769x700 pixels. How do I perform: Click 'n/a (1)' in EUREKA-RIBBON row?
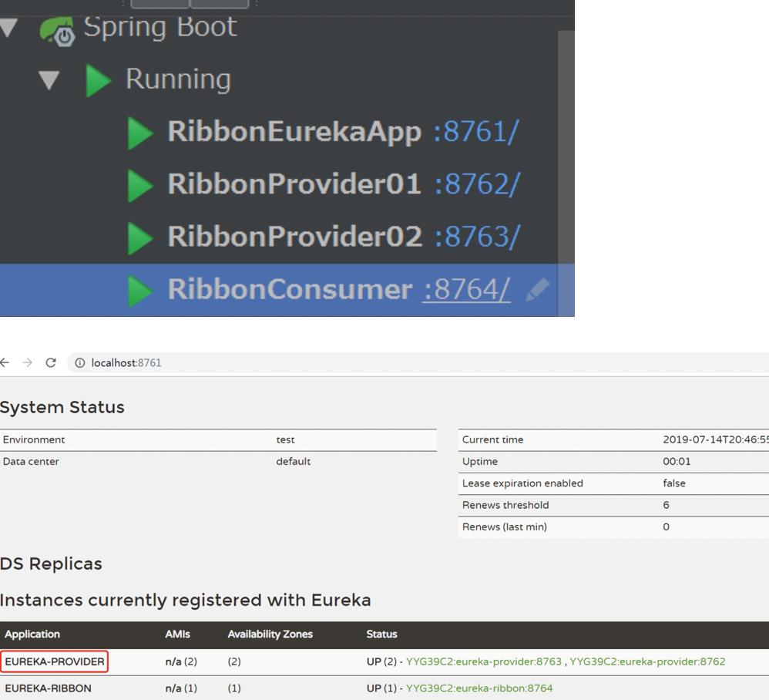(181, 688)
